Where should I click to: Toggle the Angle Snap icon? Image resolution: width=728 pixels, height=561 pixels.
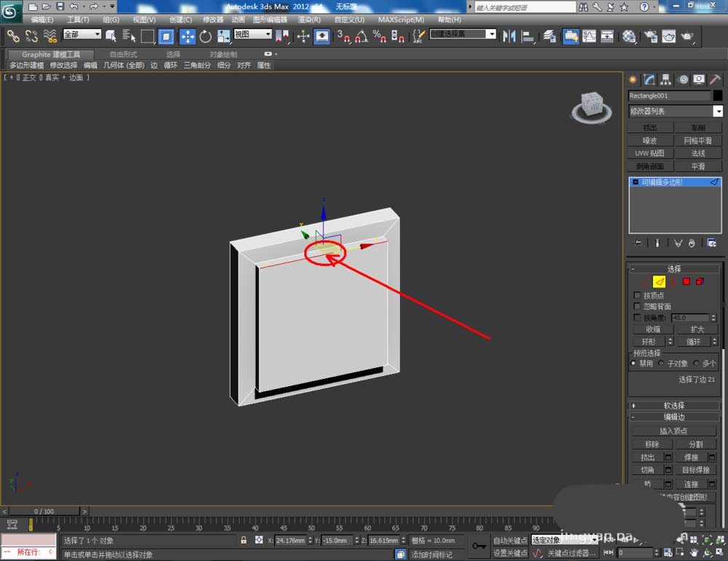pos(362,36)
